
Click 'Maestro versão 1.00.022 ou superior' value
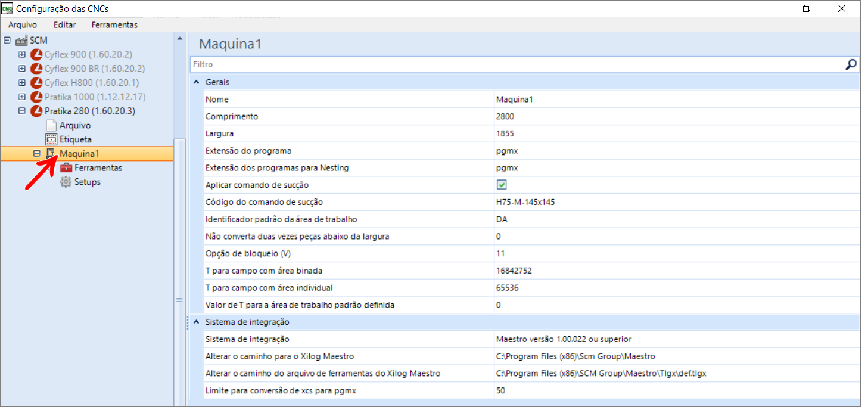pyautogui.click(x=564, y=339)
